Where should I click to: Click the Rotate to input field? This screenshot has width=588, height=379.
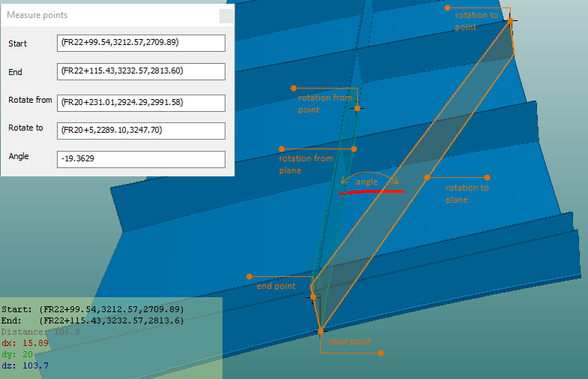(x=141, y=131)
